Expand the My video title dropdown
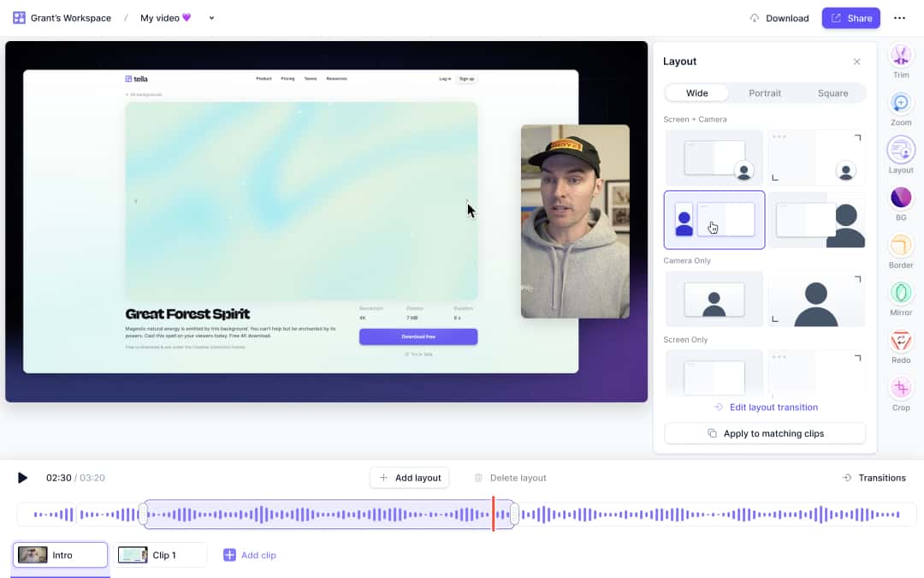The image size is (924, 578). tap(210, 17)
